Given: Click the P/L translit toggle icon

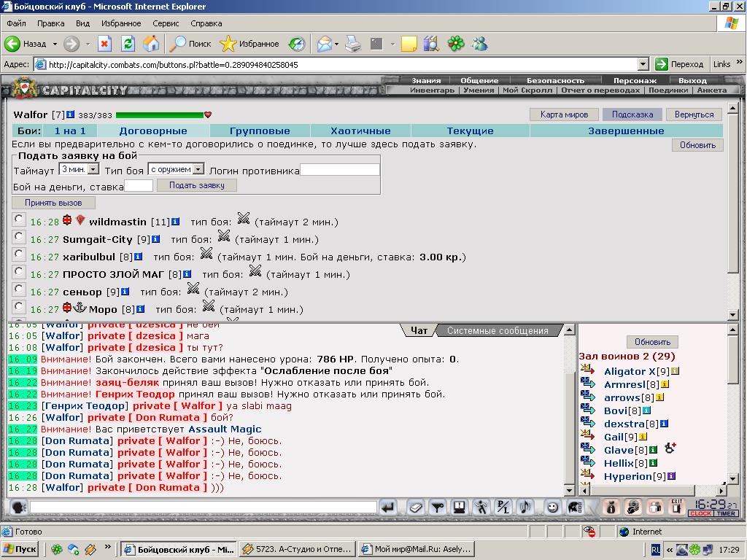Looking at the screenshot, I should point(503,507).
